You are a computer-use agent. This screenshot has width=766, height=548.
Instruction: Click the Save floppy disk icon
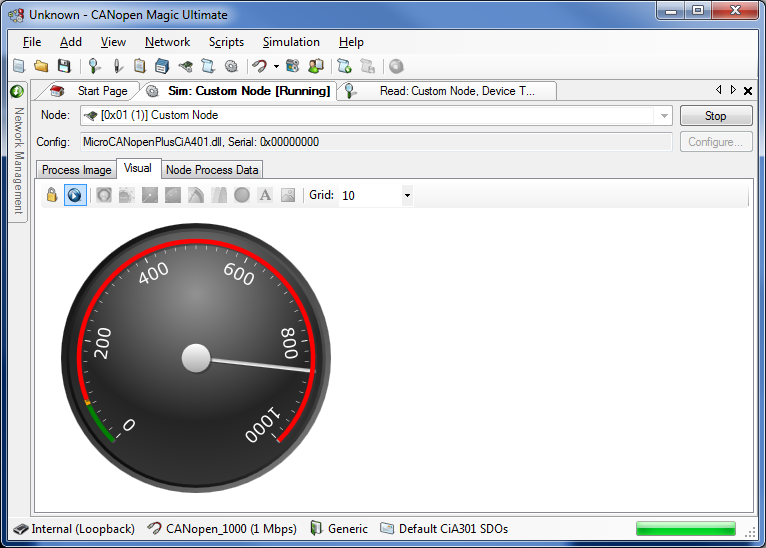pyautogui.click(x=64, y=67)
